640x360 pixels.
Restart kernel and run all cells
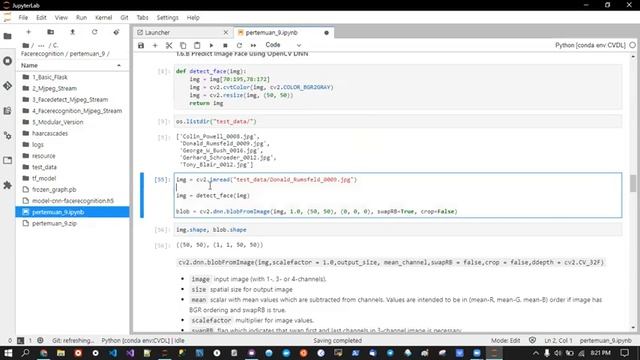(253, 45)
